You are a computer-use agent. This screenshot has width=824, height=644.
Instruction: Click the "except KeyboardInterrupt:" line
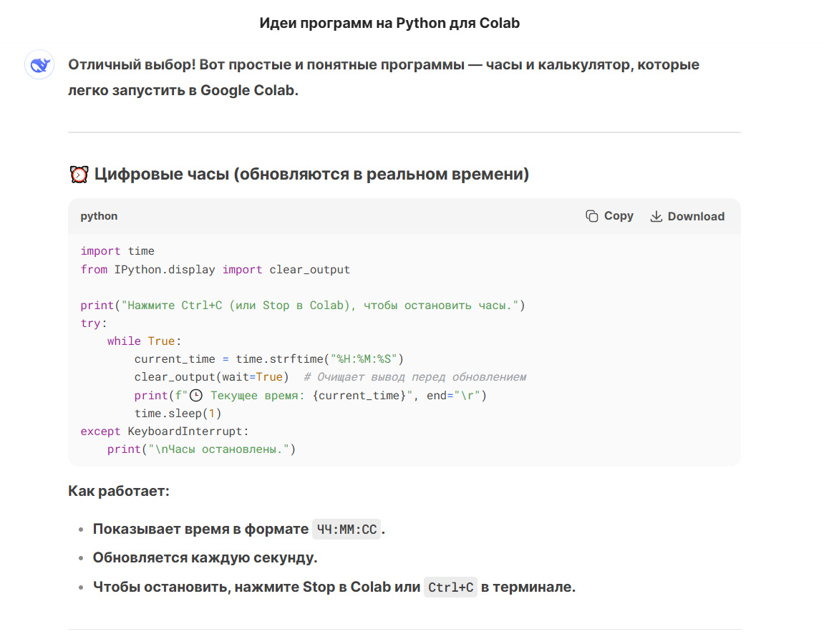[165, 431]
